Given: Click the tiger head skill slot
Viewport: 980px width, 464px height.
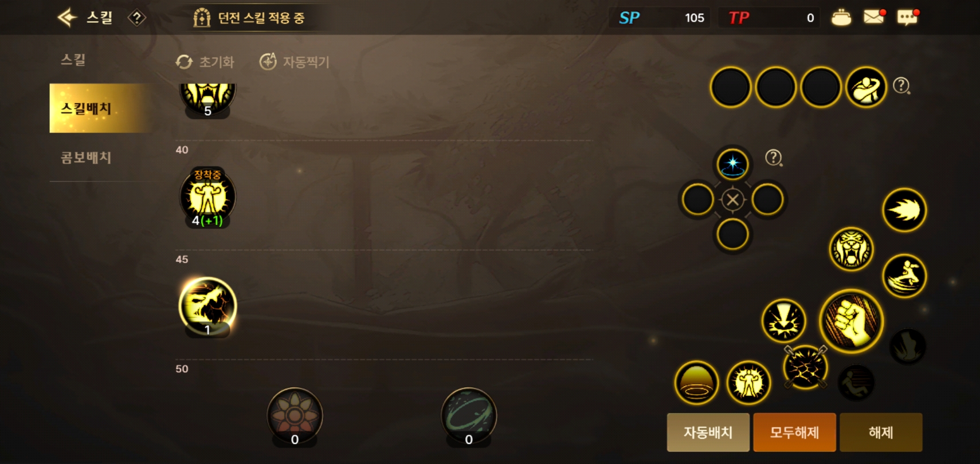Looking at the screenshot, I should [x=852, y=249].
